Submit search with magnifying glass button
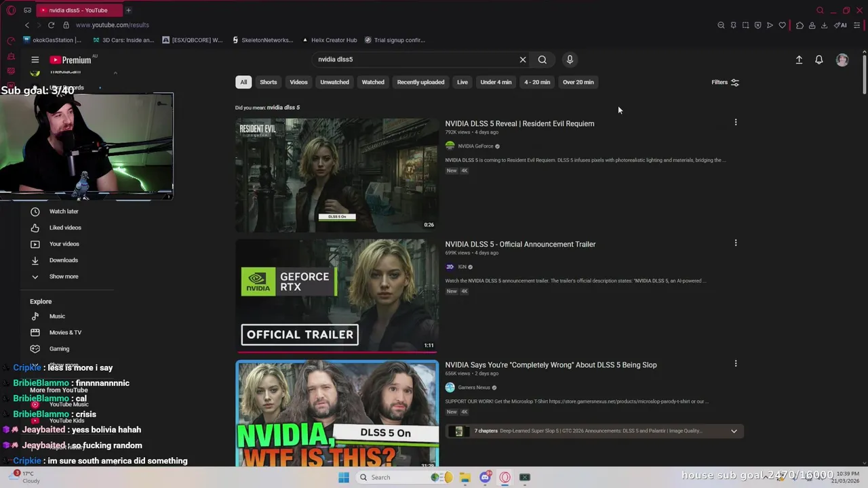The width and height of the screenshot is (868, 488). click(542, 60)
